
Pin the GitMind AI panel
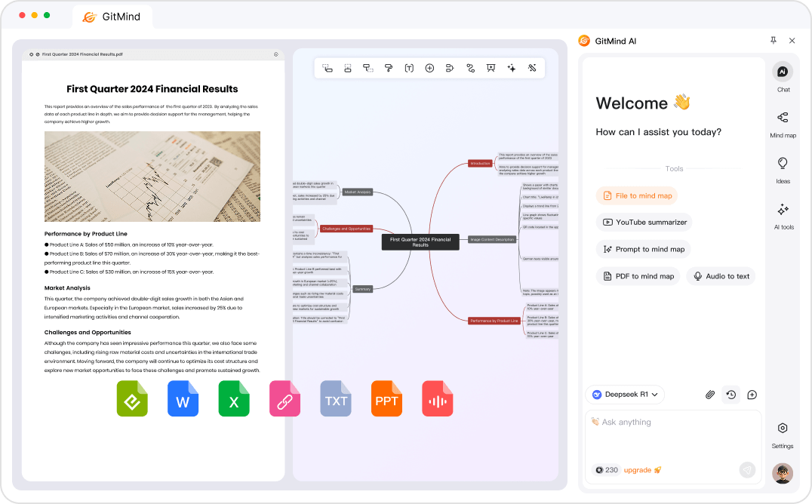point(773,41)
